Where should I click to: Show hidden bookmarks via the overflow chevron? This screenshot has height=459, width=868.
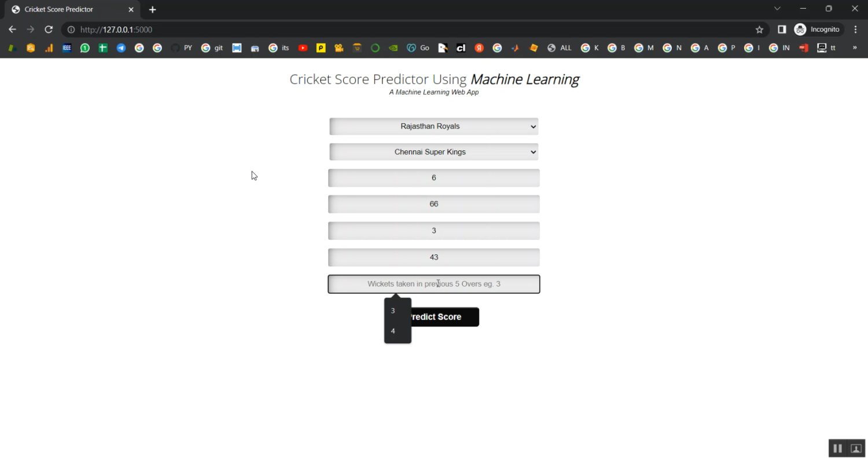855,48
